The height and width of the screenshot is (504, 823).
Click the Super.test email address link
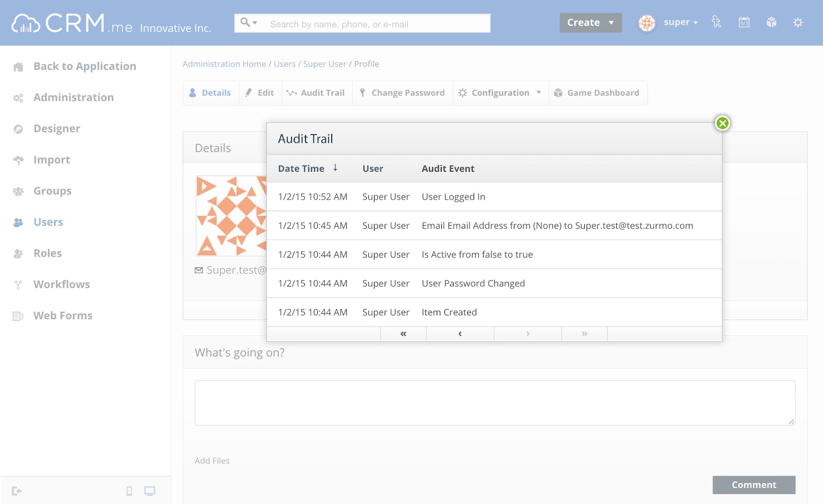point(236,270)
